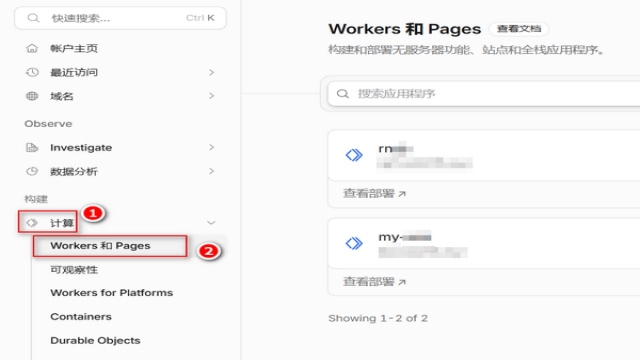Expand the 最近访问 chevron
This screenshot has width=640, height=360.
point(211,72)
